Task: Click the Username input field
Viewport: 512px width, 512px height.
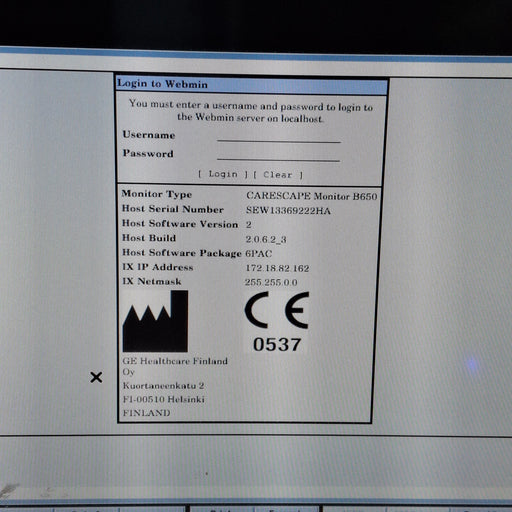Action: tap(279, 137)
